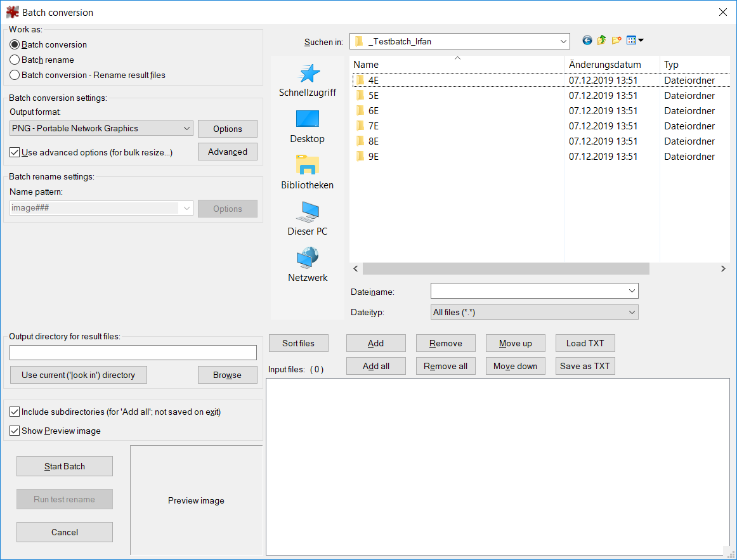Open Bibliotheken in the places sidebar
This screenshot has width=737, height=560.
pos(308,173)
